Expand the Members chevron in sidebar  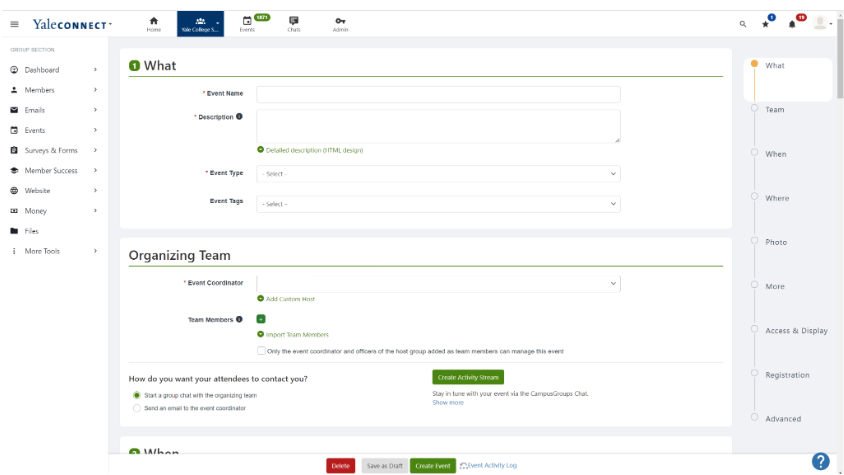click(x=95, y=90)
